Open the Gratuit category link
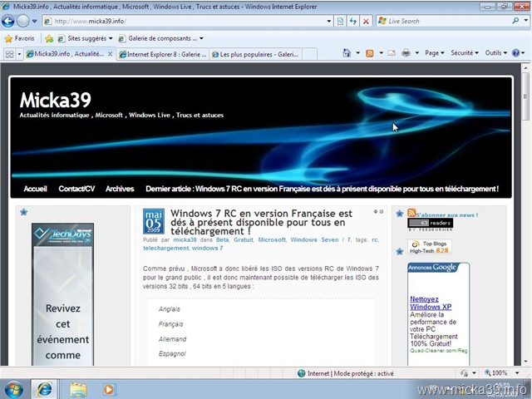Image resolution: width=532 pixels, height=399 pixels. point(244,239)
